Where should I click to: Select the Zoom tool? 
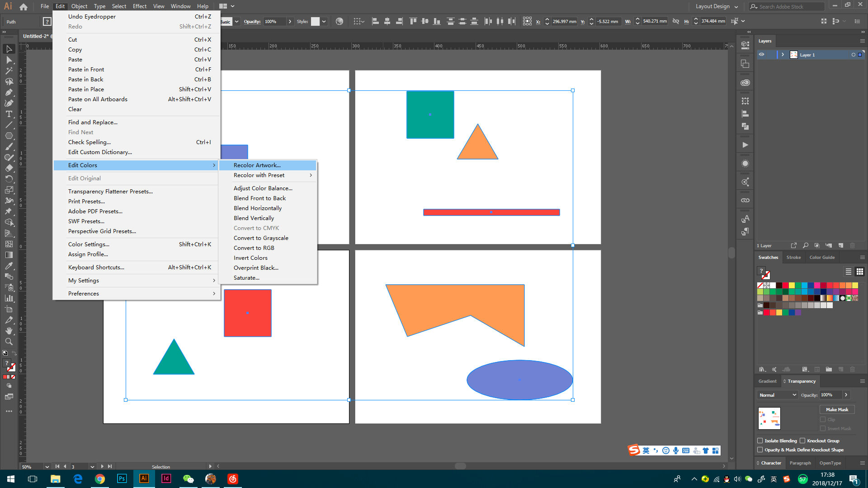[9, 342]
